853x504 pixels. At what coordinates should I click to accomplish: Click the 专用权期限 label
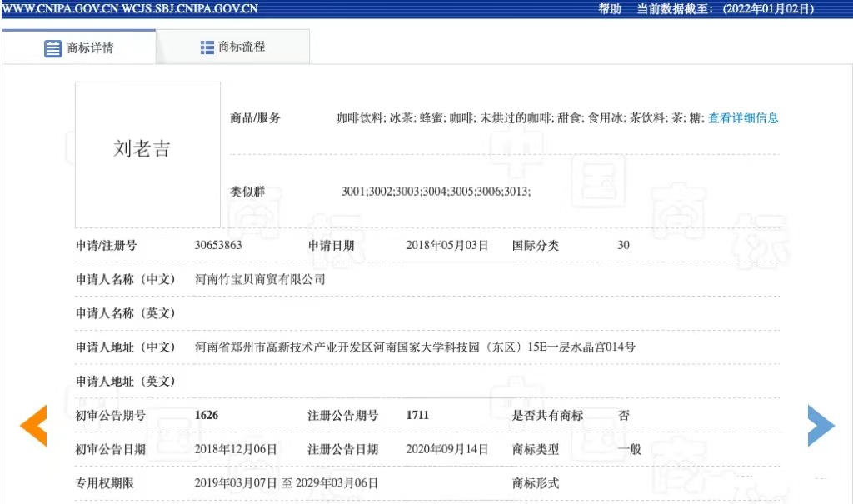point(104,483)
